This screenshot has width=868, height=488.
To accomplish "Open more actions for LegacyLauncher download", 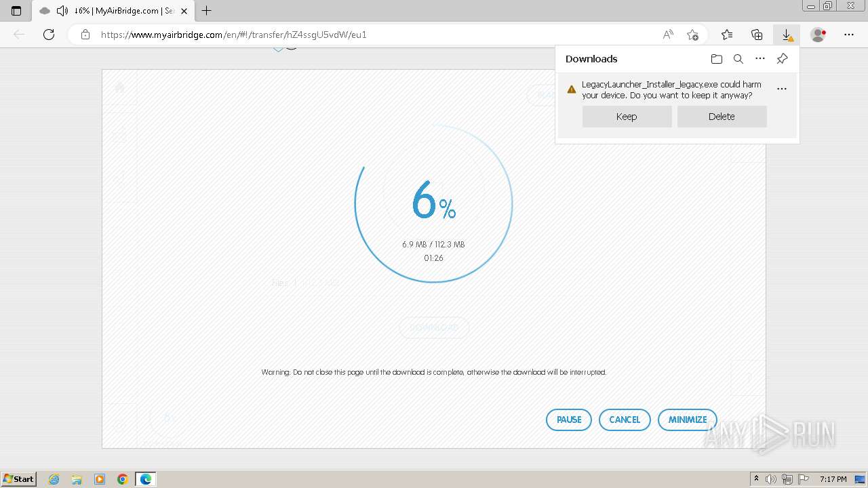I will pos(782,89).
